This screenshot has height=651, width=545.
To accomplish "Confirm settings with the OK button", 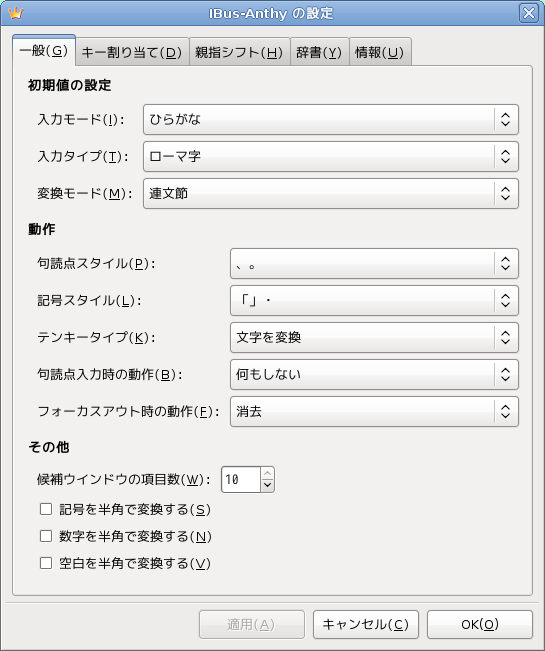I will pyautogui.click(x=480, y=624).
